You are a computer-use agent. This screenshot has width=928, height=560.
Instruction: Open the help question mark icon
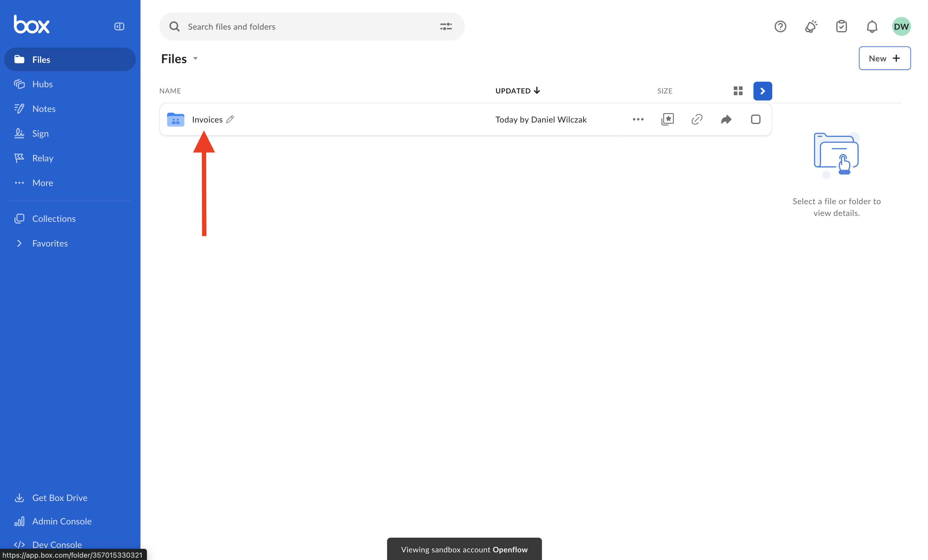click(x=780, y=26)
